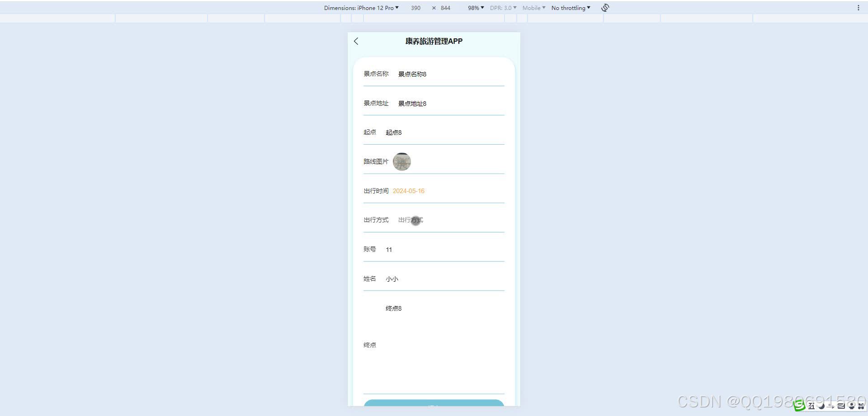The height and width of the screenshot is (416, 868).
Task: Click the 2024-05-16 travel date link
Action: [x=408, y=191]
